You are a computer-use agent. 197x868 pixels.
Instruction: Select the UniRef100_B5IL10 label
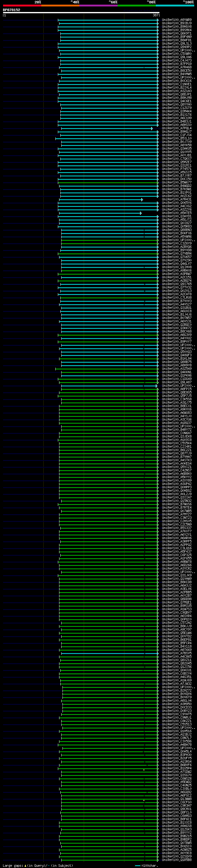pyautogui.click(x=177, y=139)
